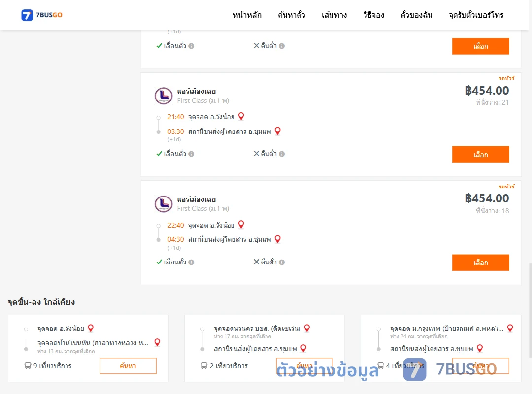The image size is (532, 394).
Task: Open map pin beside จุดจอดนวนคร บขส.
Action: pos(307,328)
